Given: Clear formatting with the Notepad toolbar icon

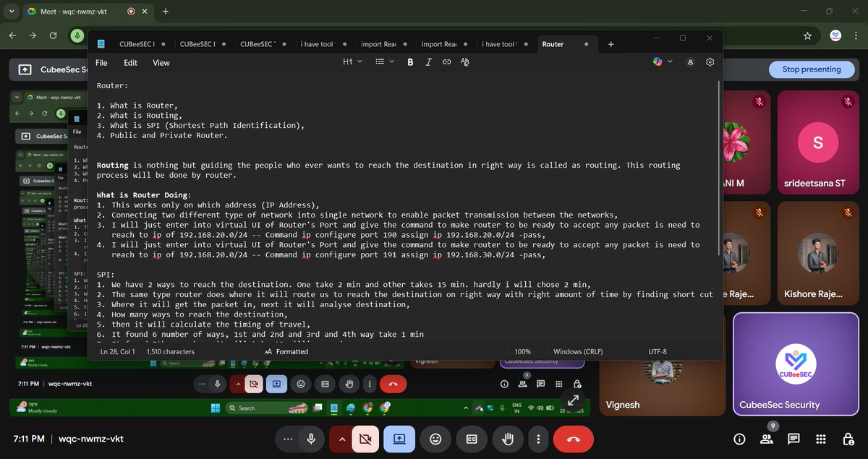Looking at the screenshot, I should 465,62.
